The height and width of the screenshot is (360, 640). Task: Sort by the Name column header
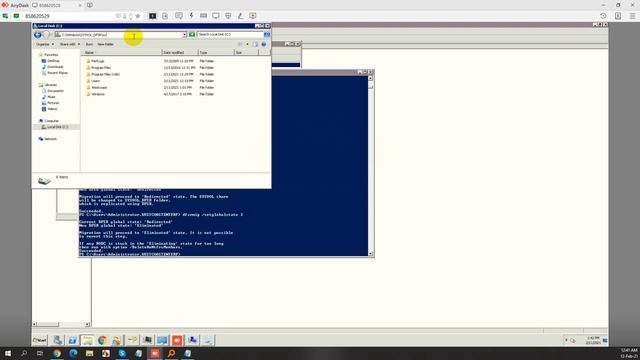coord(122,53)
